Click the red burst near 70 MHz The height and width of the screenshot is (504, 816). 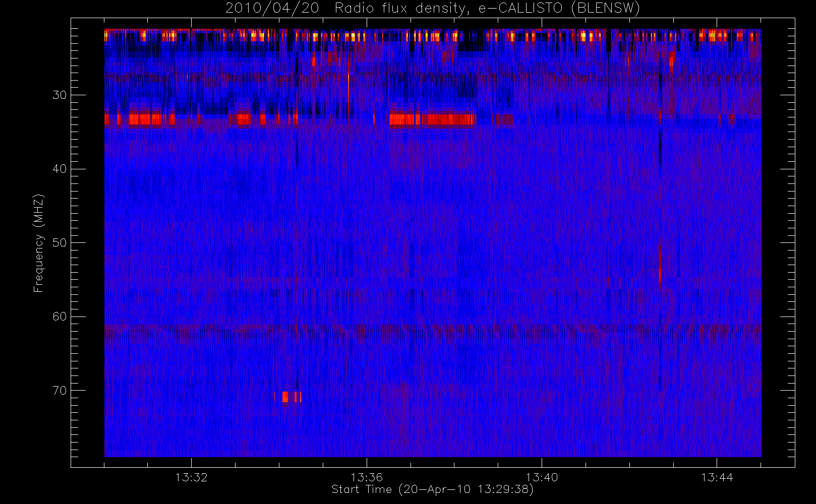pos(287,397)
